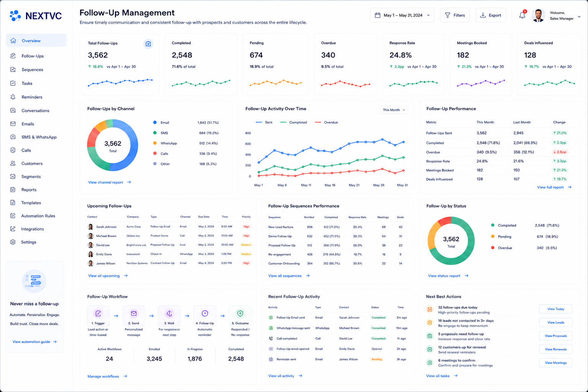Click the Wait step icon in workflow
Viewport: 588px width, 392px height.
[169, 314]
